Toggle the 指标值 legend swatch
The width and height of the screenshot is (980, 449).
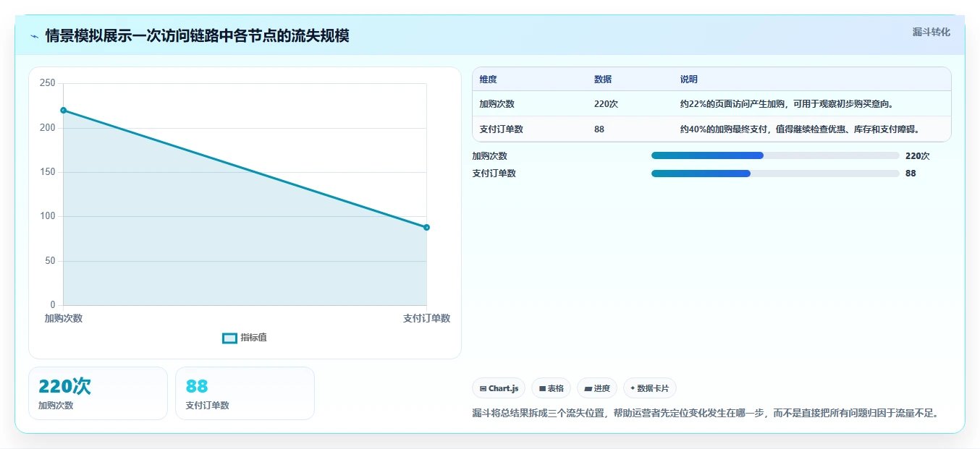(x=229, y=338)
